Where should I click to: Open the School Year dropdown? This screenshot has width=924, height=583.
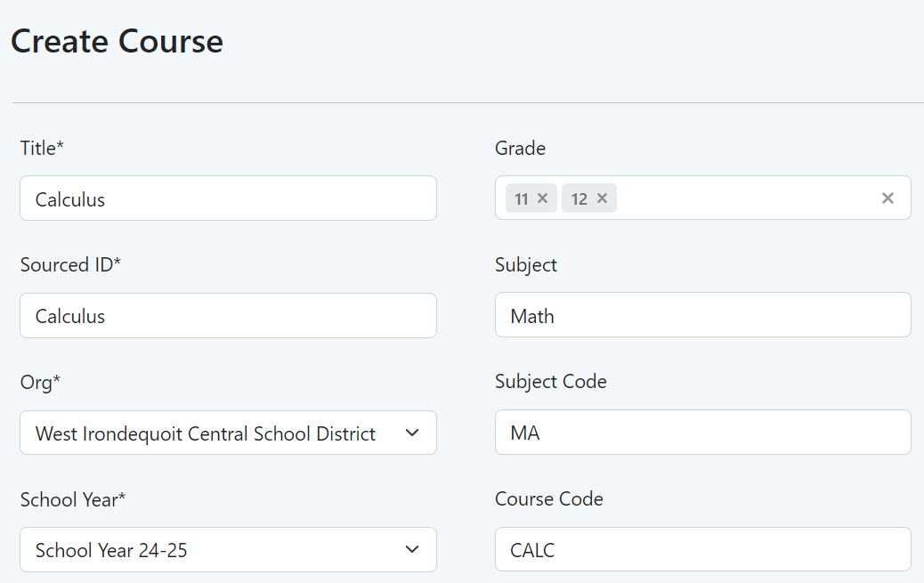click(x=228, y=550)
